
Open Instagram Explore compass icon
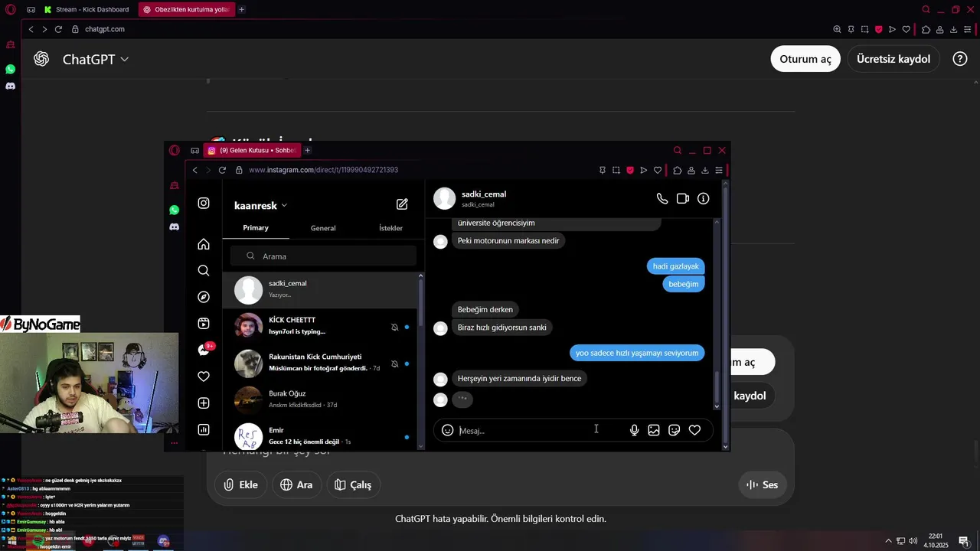point(204,297)
